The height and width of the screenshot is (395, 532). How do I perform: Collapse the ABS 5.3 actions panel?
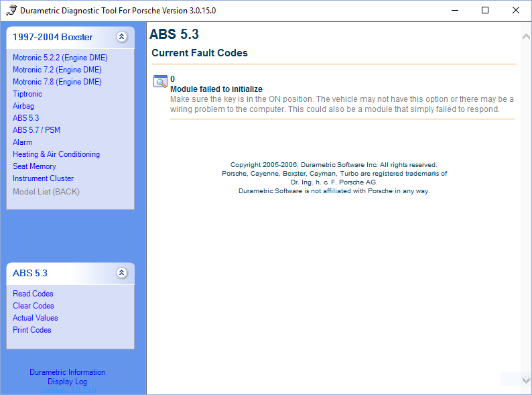(x=121, y=273)
